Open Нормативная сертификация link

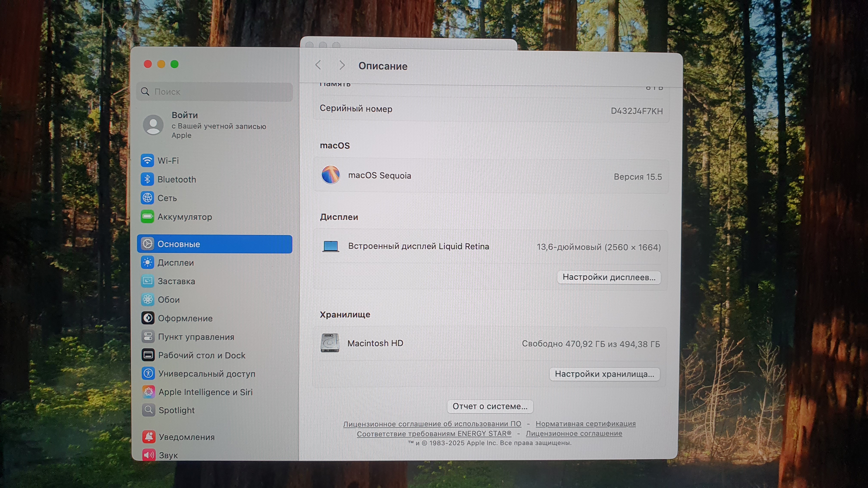point(585,423)
